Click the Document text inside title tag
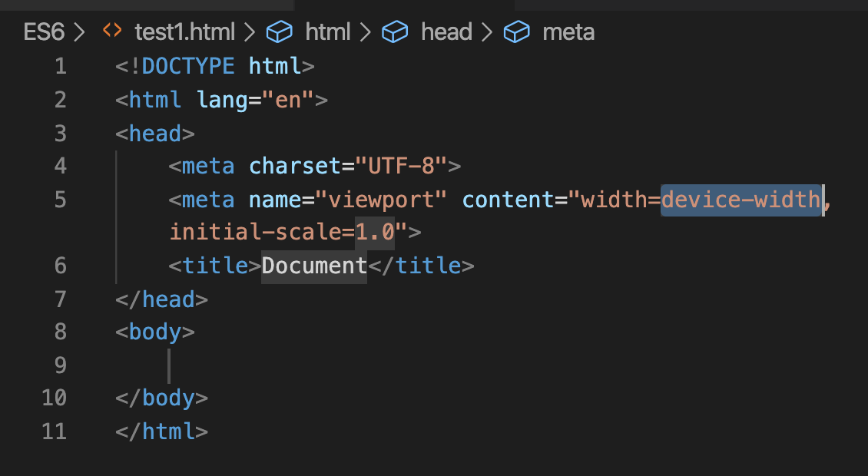868x476 pixels. (x=313, y=266)
